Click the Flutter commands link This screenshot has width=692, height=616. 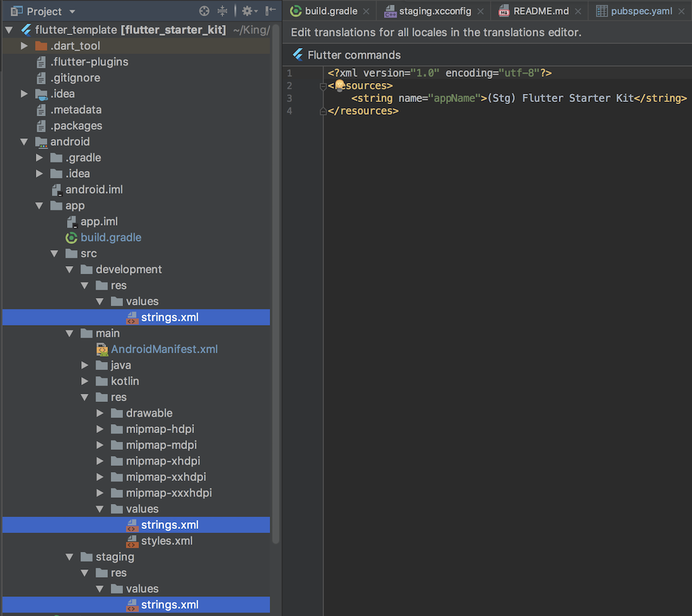click(354, 55)
